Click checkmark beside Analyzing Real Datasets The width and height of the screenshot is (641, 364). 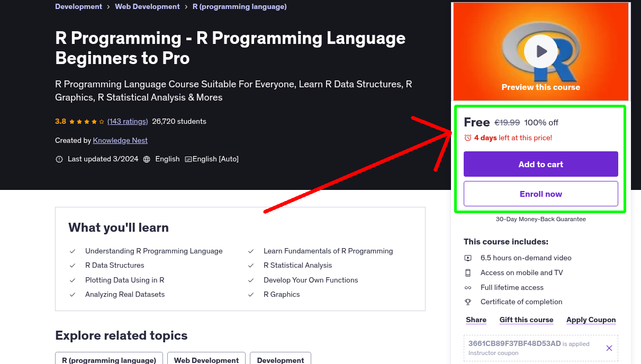click(x=73, y=294)
